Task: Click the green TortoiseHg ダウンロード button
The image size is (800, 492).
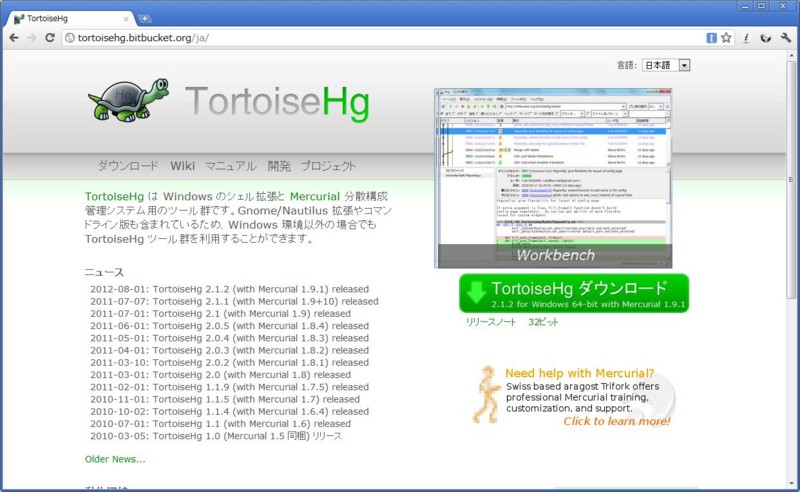Action: click(574, 293)
